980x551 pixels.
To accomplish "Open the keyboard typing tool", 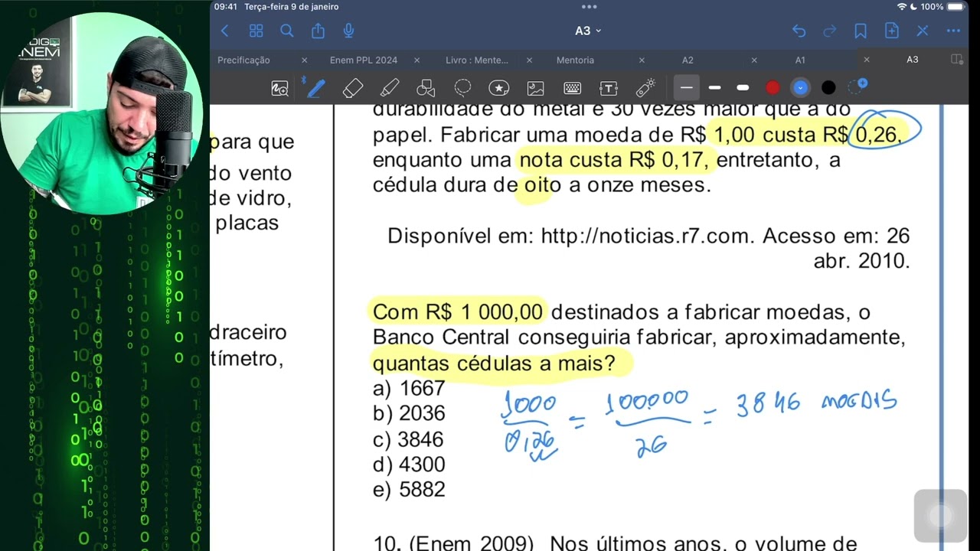I will coord(572,88).
